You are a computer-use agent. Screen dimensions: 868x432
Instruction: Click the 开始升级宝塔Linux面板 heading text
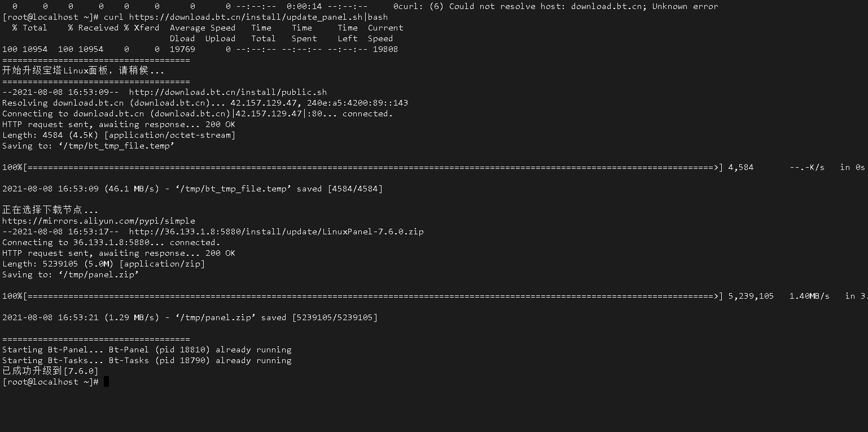83,71
